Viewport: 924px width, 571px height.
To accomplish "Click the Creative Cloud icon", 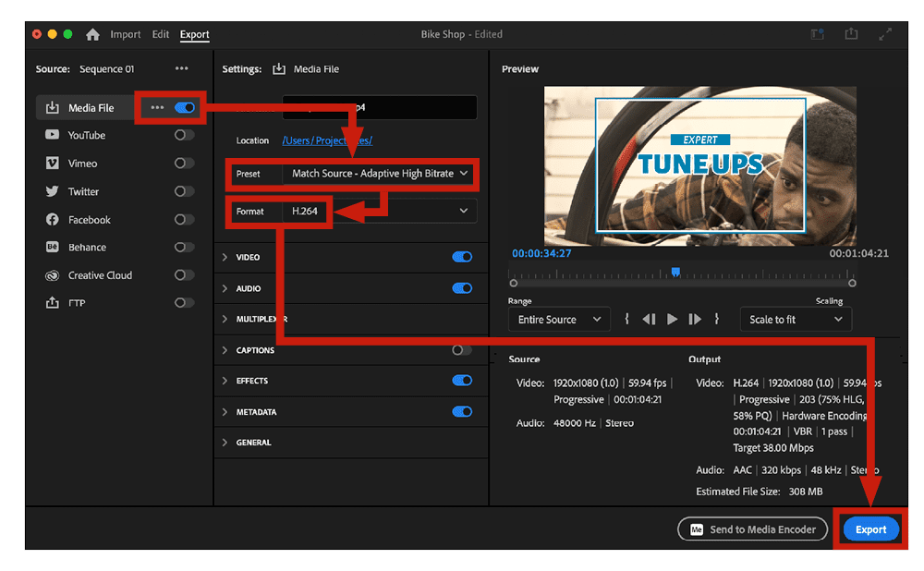I will 53,275.
